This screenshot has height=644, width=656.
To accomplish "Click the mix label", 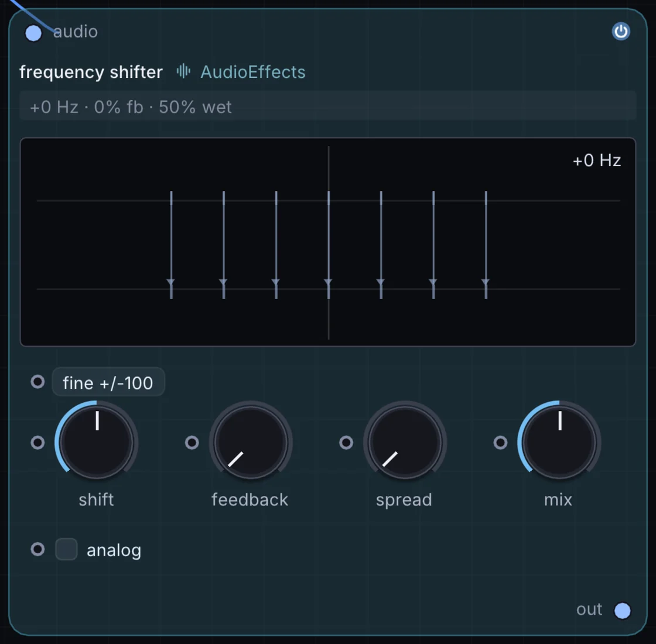I will click(x=558, y=500).
